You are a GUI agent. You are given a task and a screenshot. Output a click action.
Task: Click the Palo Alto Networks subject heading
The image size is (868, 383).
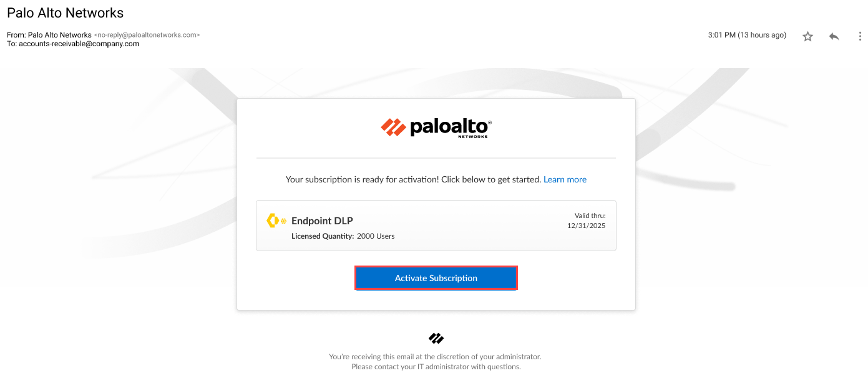point(66,13)
